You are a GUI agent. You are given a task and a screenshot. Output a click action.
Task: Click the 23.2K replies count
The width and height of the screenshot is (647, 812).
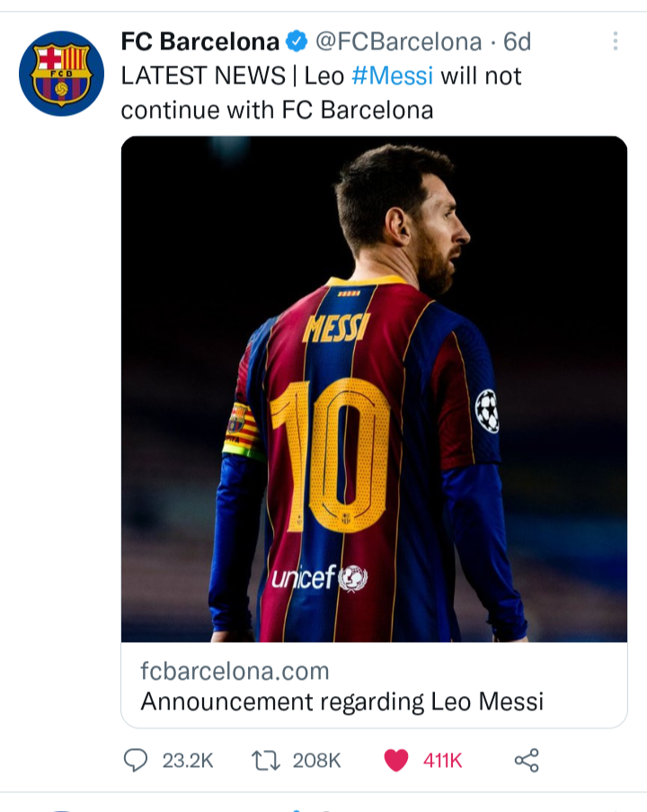188,760
